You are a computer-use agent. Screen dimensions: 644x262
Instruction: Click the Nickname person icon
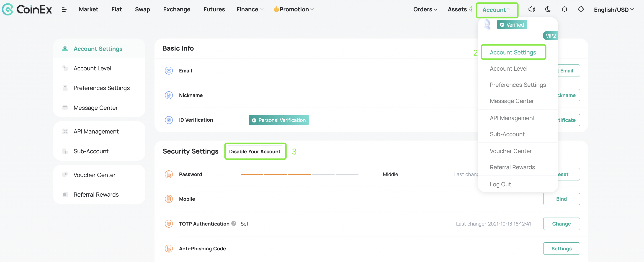pos(169,95)
